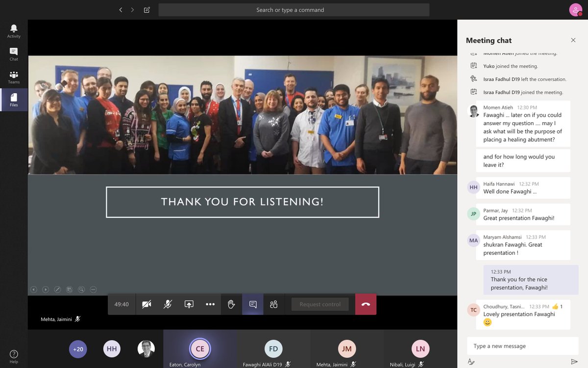The width and height of the screenshot is (588, 368).
Task: Send the chat message
Action: pyautogui.click(x=574, y=362)
